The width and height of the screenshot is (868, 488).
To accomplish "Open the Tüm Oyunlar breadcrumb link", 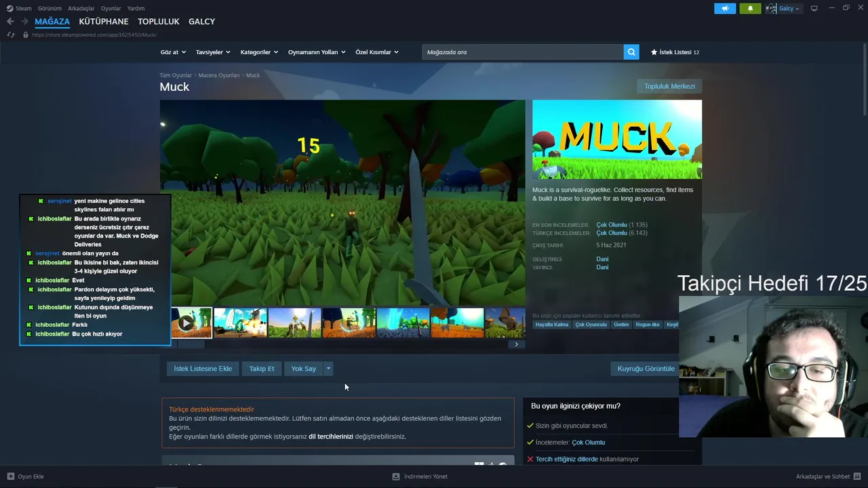I will [176, 75].
